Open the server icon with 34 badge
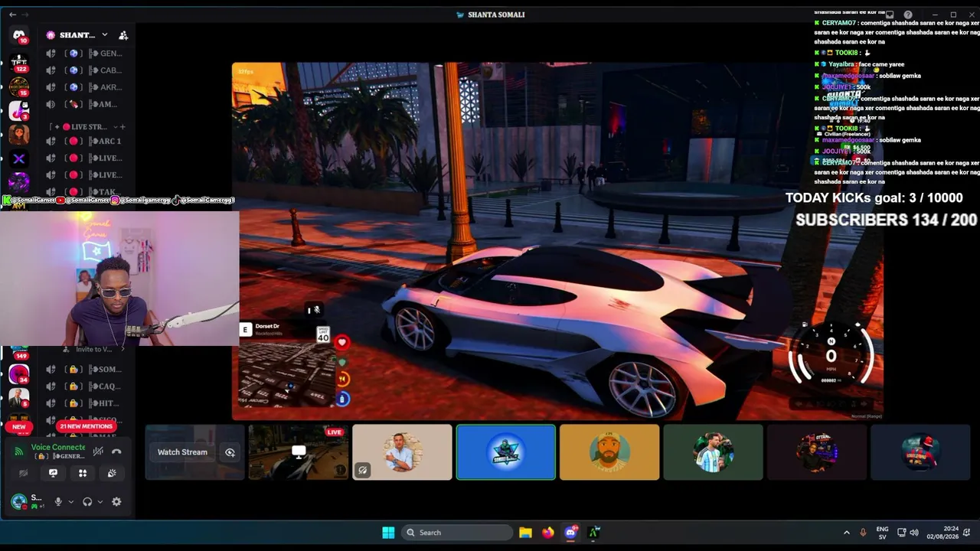Viewport: 980px width, 551px height. click(19, 374)
